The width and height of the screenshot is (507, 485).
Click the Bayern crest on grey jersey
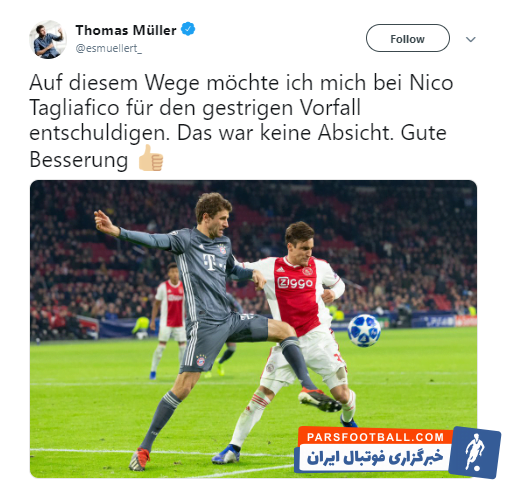pyautogui.click(x=222, y=249)
